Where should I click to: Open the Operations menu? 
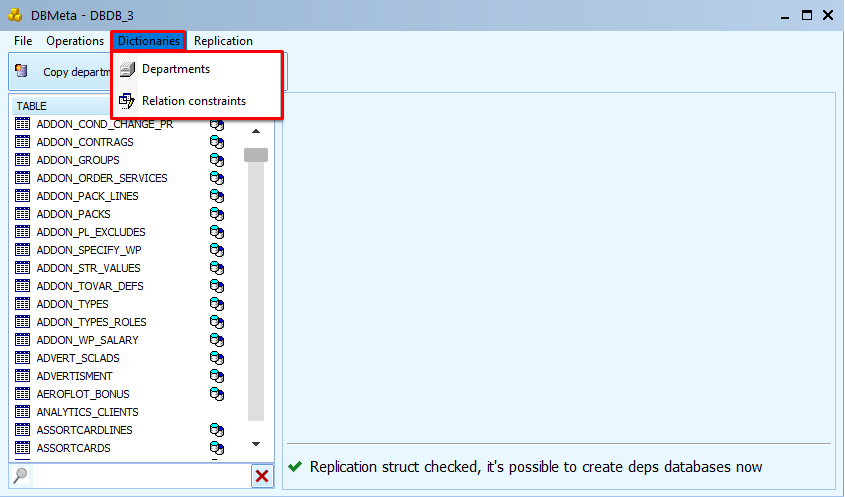[75, 41]
